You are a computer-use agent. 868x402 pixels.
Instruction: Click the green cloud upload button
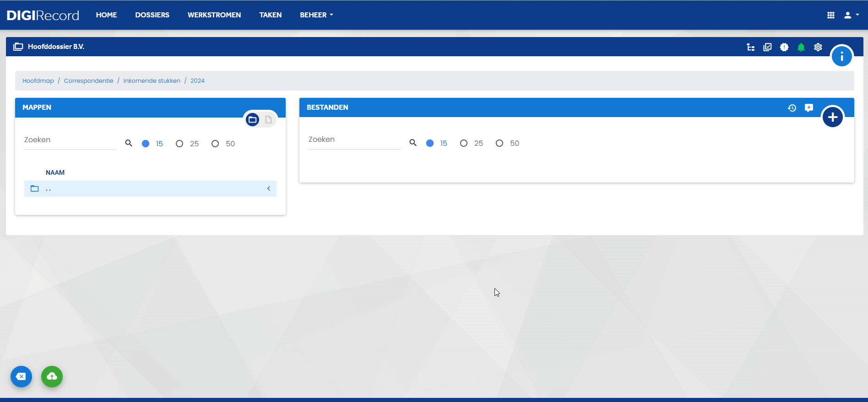52,376
